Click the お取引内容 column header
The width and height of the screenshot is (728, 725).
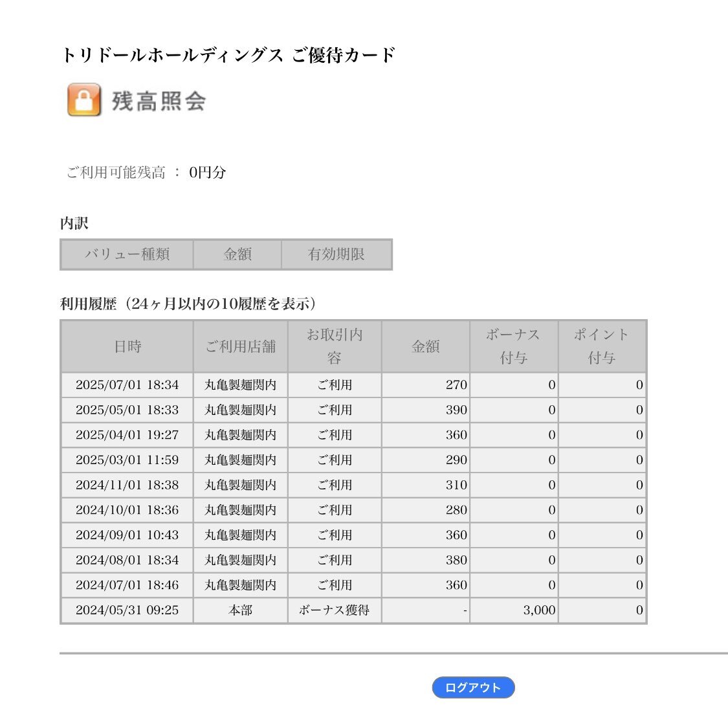pos(335,346)
